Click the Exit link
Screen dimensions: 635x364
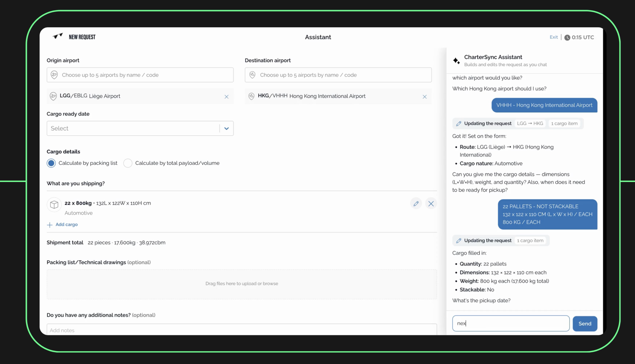tap(553, 37)
